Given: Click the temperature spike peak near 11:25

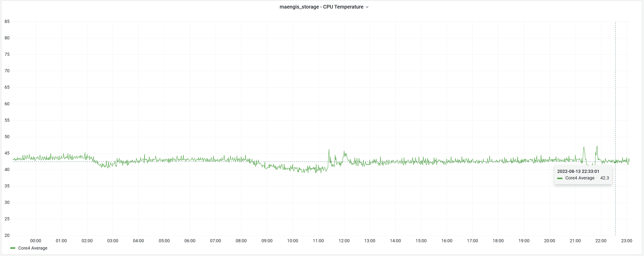Looking at the screenshot, I should (329, 150).
